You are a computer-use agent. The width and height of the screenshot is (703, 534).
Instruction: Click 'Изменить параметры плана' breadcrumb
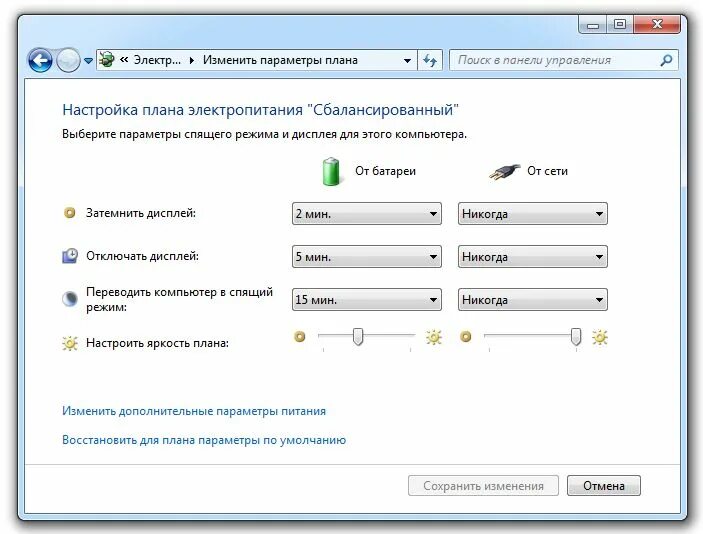click(280, 60)
